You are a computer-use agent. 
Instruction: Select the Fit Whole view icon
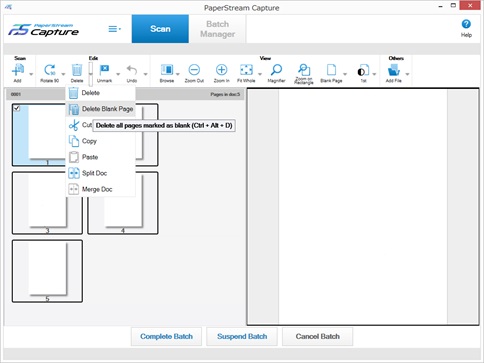point(246,70)
